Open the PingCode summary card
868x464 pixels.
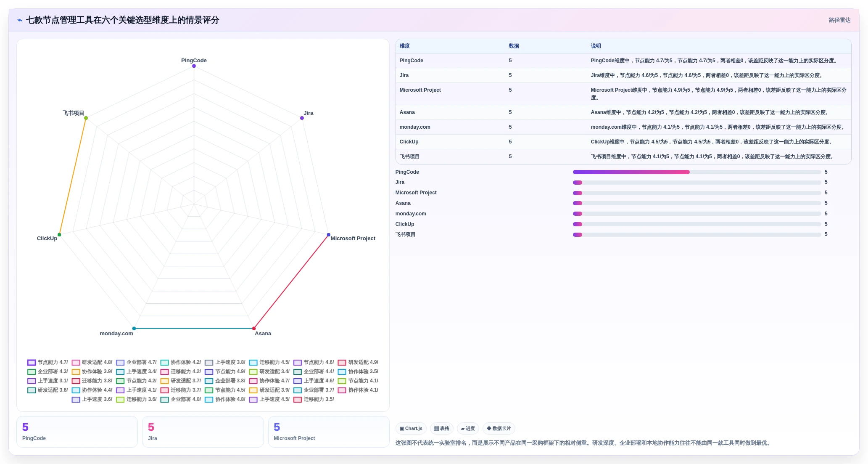pyautogui.click(x=77, y=432)
